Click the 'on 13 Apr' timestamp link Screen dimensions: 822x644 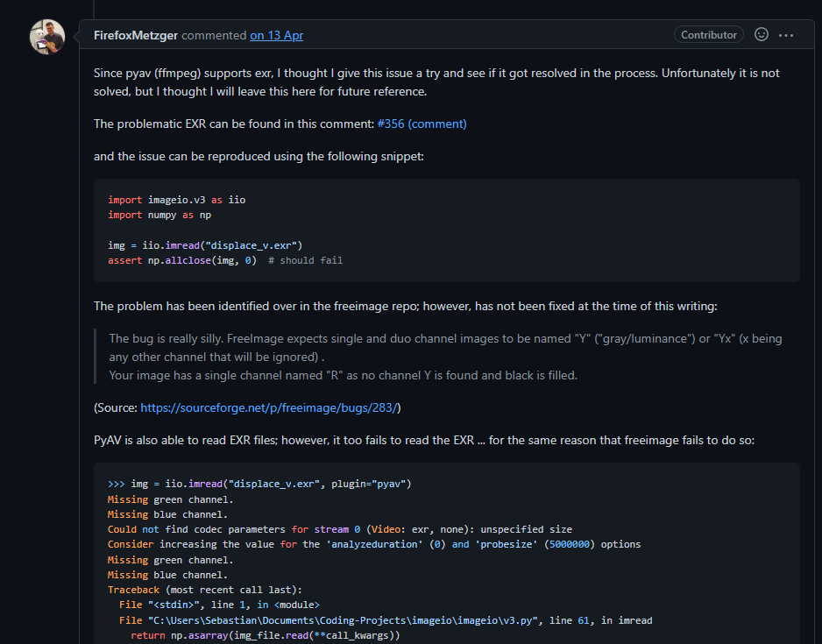point(274,35)
